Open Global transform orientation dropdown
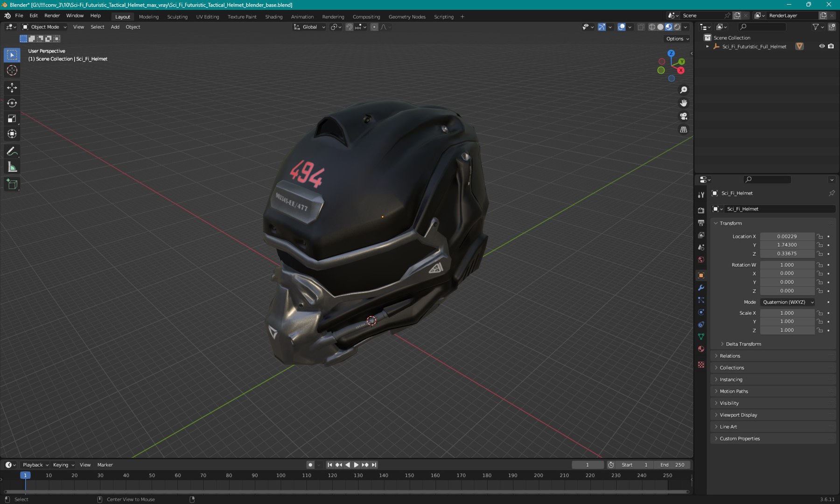840x504 pixels. 309,27
